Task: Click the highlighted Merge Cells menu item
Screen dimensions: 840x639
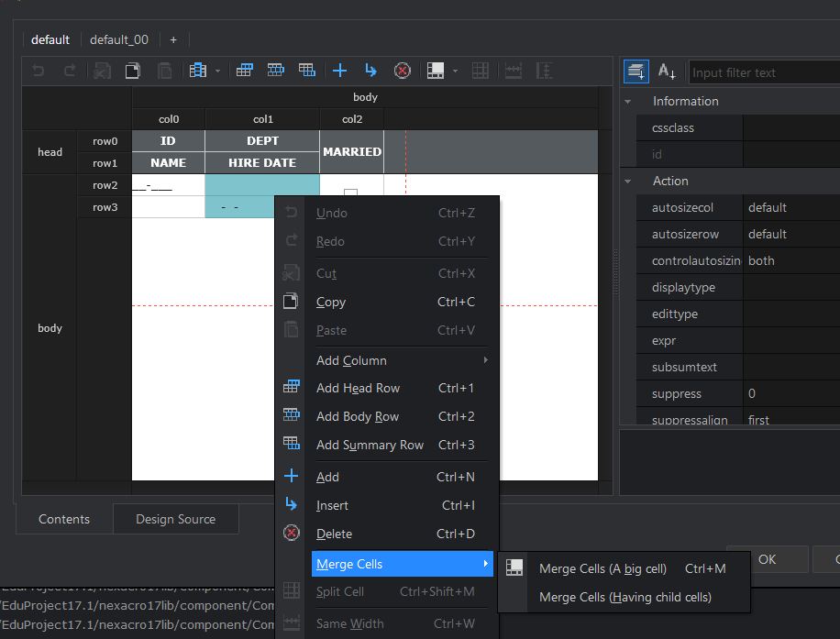Action: [403, 564]
